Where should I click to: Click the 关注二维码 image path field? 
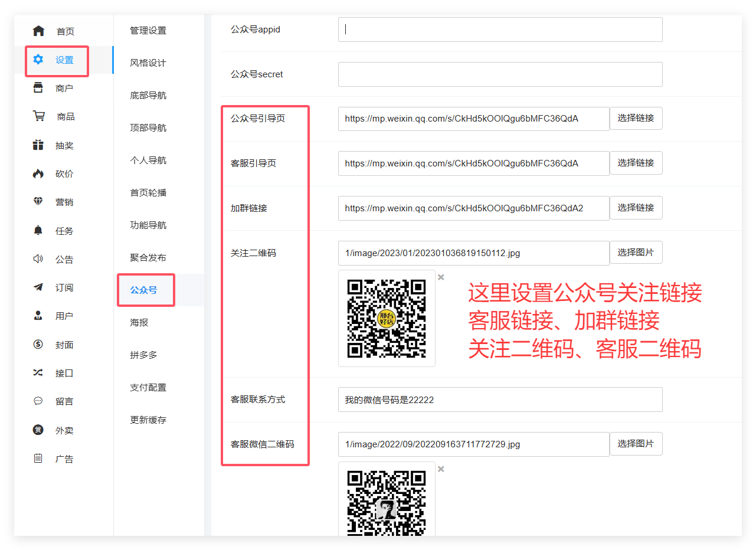(x=473, y=253)
